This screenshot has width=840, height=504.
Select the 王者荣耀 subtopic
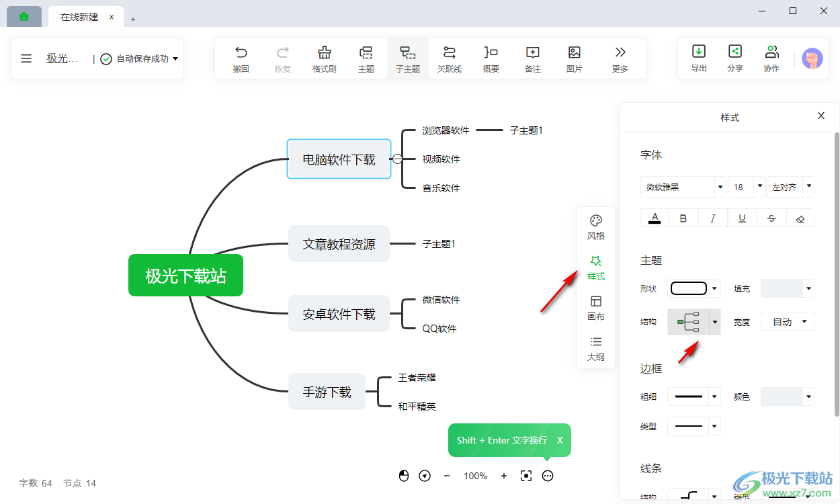pyautogui.click(x=417, y=378)
